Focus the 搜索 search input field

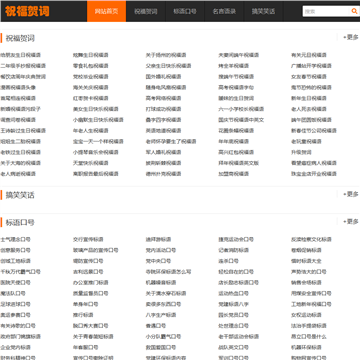click(326, 11)
